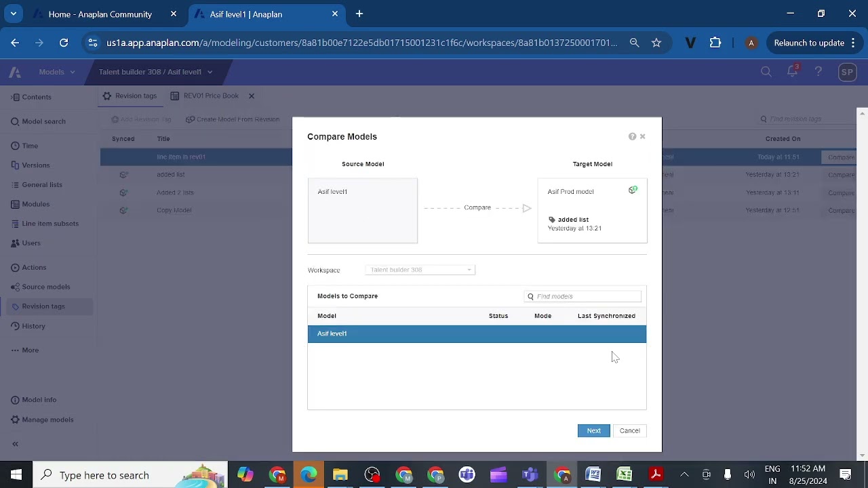Open General lists in sidebar
This screenshot has width=868, height=488.
[37, 184]
